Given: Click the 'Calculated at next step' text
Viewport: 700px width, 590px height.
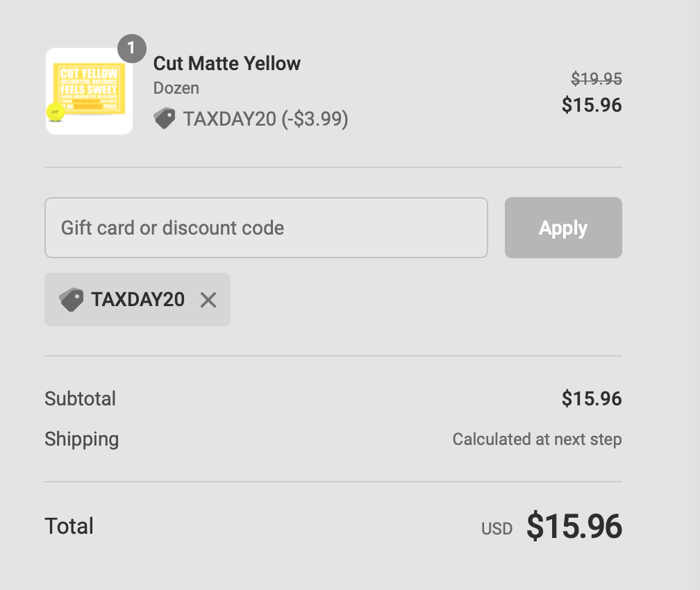Looking at the screenshot, I should (537, 439).
